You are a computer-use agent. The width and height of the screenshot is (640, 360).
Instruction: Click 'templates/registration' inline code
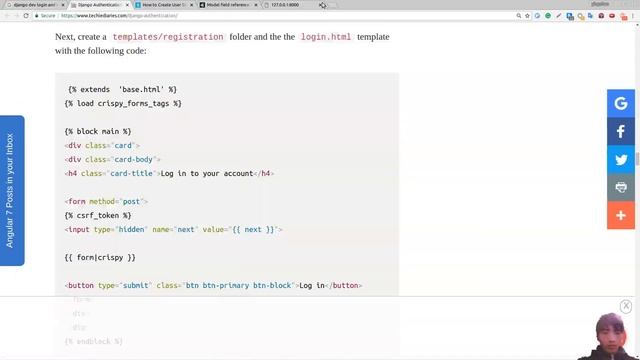(x=168, y=37)
